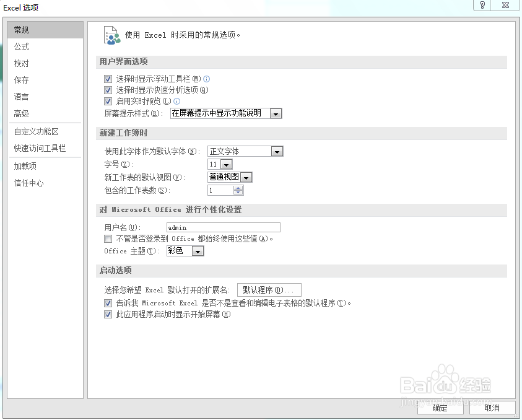Open the 加载项 category
This screenshot has width=522, height=420.
(45, 166)
